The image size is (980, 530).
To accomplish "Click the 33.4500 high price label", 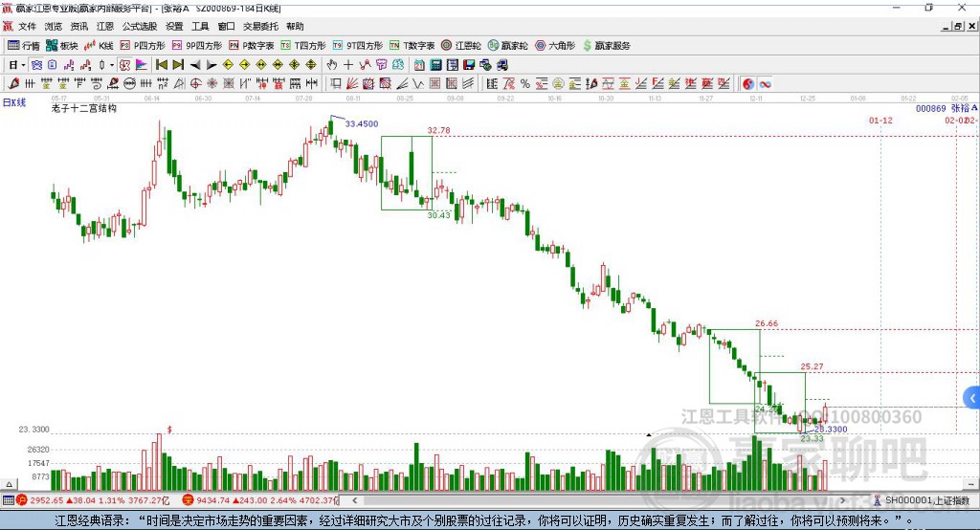I will point(361,123).
